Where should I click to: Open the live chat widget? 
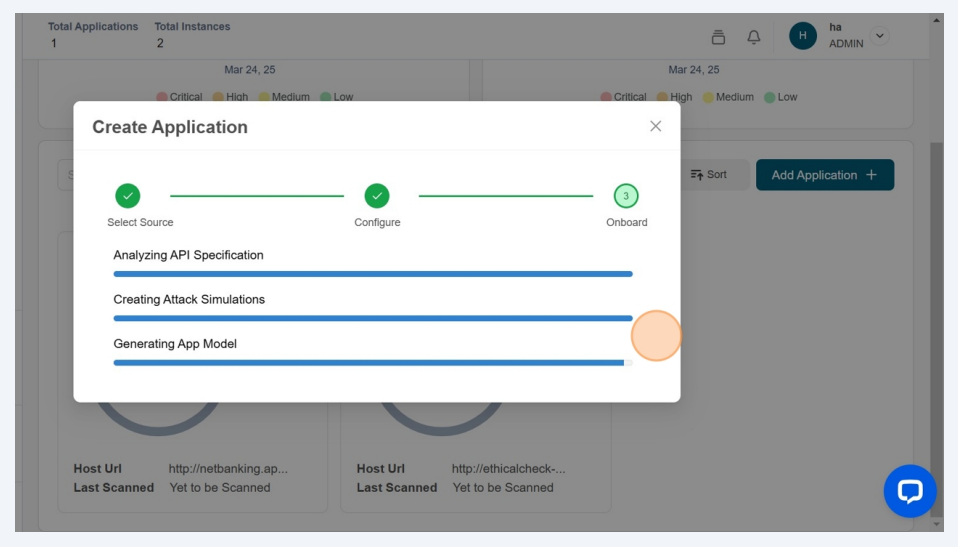(x=909, y=491)
